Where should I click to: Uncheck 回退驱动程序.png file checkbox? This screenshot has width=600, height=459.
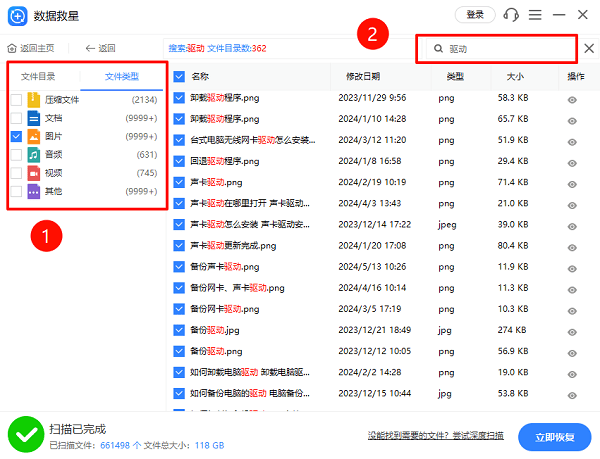179,161
